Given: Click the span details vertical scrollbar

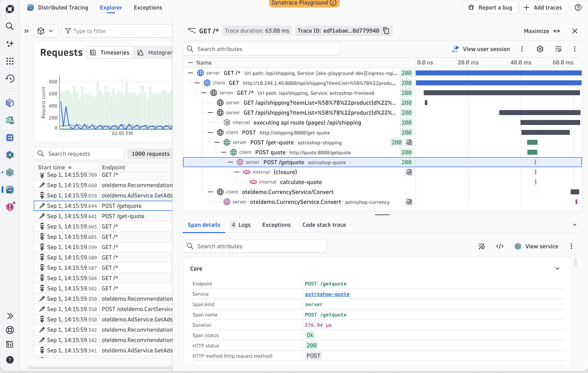Looking at the screenshot, I should pyautogui.click(x=576, y=263).
